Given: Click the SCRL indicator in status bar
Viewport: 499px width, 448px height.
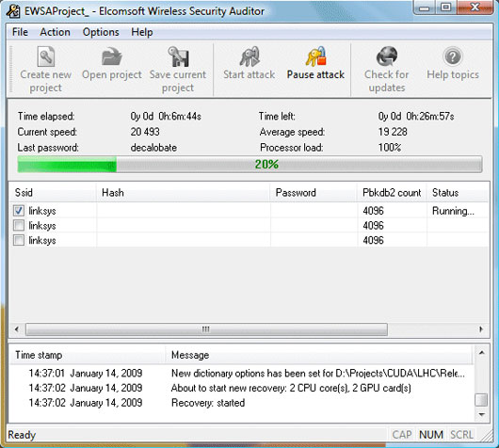Looking at the screenshot, I should 461,435.
